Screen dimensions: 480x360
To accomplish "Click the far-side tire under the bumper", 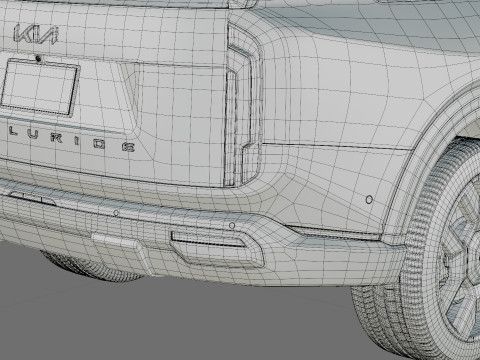I will click(x=92, y=267).
